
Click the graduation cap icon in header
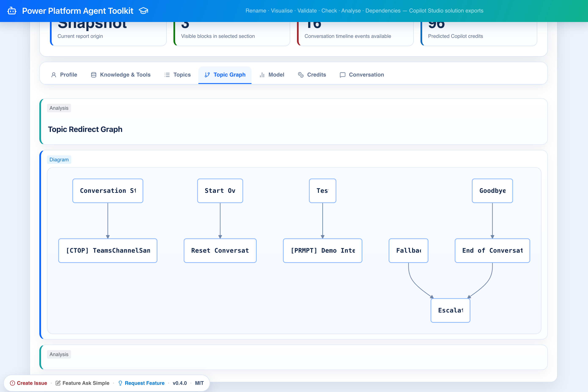pos(144,11)
